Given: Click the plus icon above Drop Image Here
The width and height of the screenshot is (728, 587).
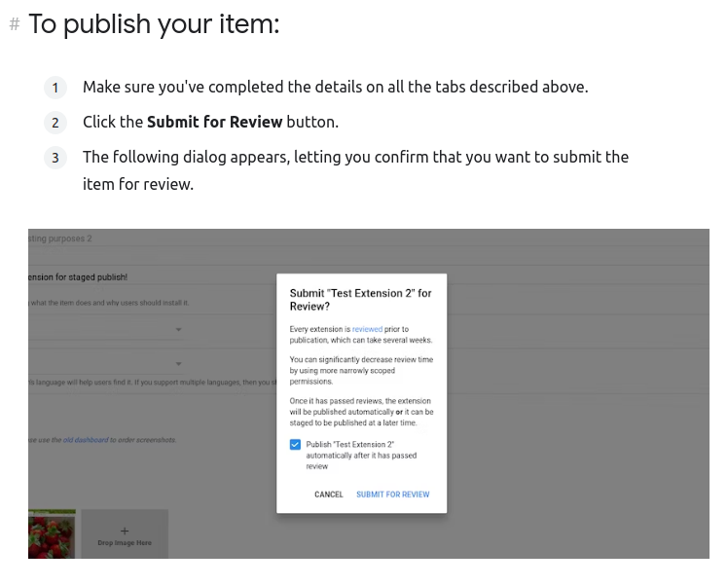Looking at the screenshot, I should click(125, 531).
